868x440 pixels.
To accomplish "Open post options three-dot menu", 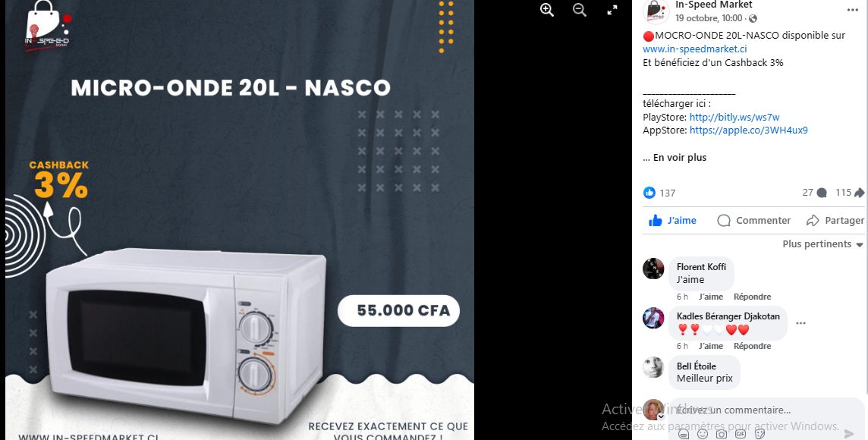I will click(853, 10).
